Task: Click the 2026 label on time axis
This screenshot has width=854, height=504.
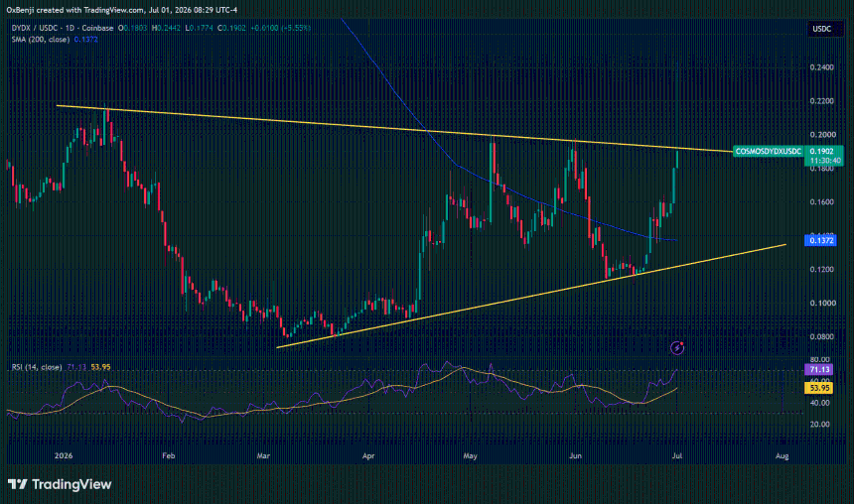Action: pos(64,455)
